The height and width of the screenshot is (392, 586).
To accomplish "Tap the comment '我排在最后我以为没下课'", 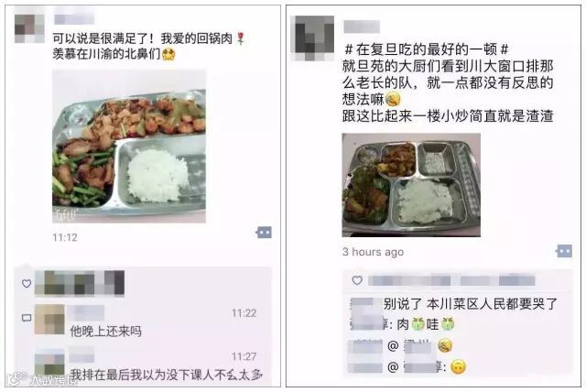I will pyautogui.click(x=167, y=375).
